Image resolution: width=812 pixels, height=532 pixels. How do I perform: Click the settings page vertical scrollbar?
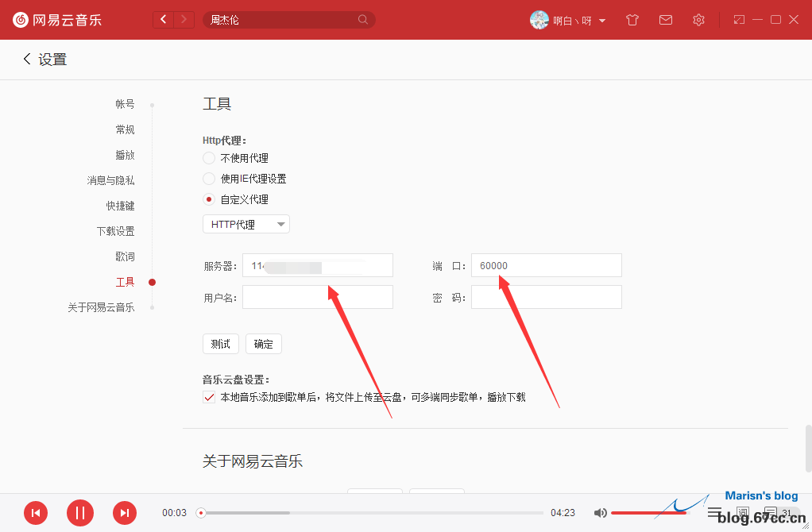[808, 448]
